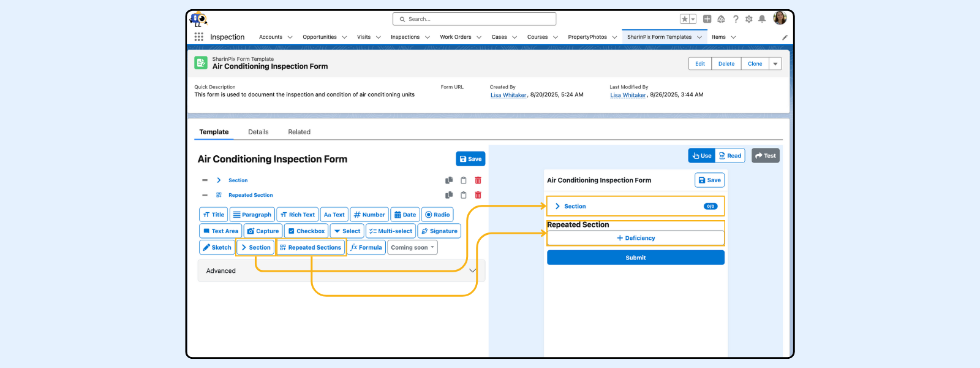
Task: Switch form preview to Use mode
Action: 701,156
